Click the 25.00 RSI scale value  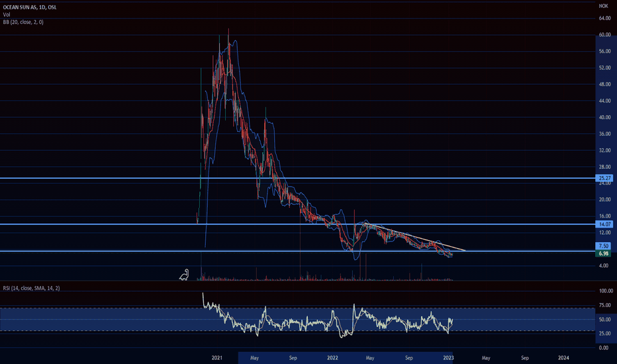tap(605, 334)
